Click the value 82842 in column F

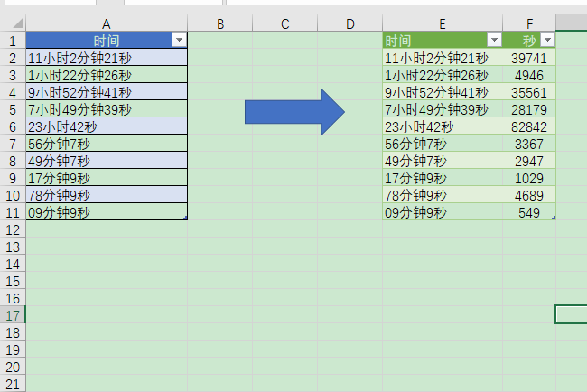(x=529, y=126)
